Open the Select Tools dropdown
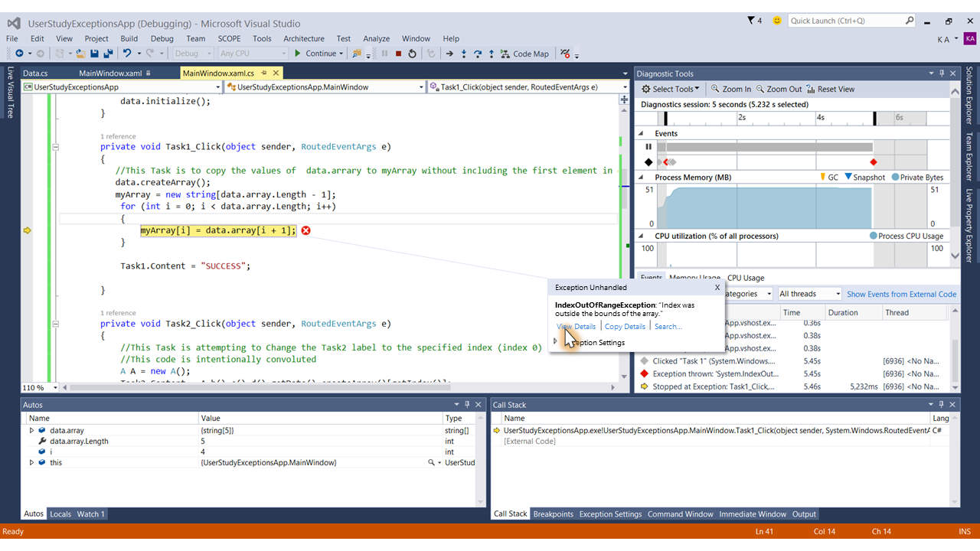This screenshot has height=551, width=980. [x=670, y=89]
